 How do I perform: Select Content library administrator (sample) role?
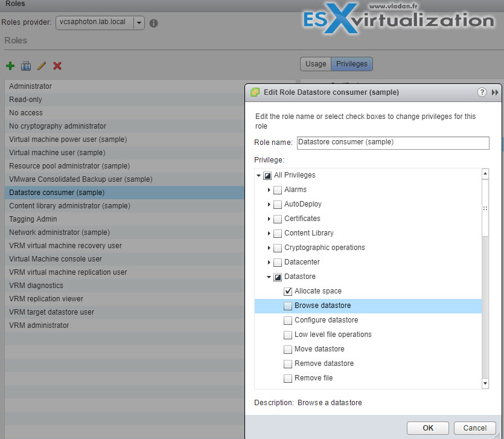coord(125,206)
